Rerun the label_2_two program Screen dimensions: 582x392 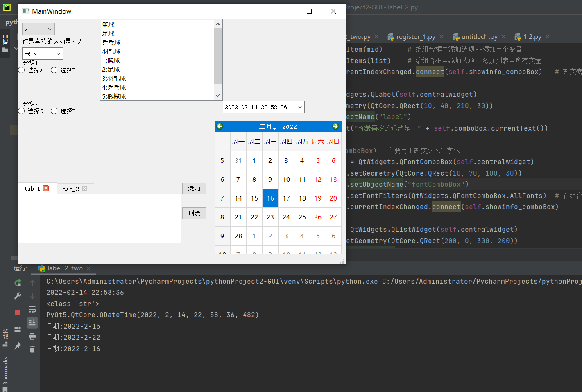(x=18, y=282)
